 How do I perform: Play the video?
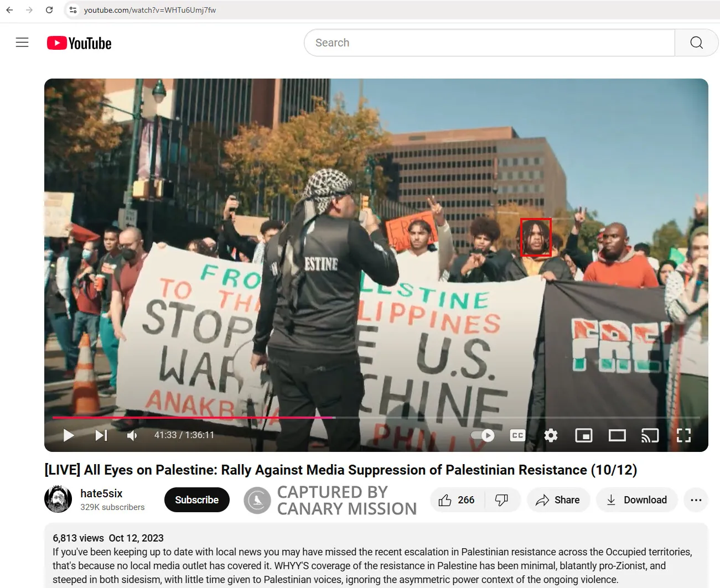pyautogui.click(x=69, y=435)
